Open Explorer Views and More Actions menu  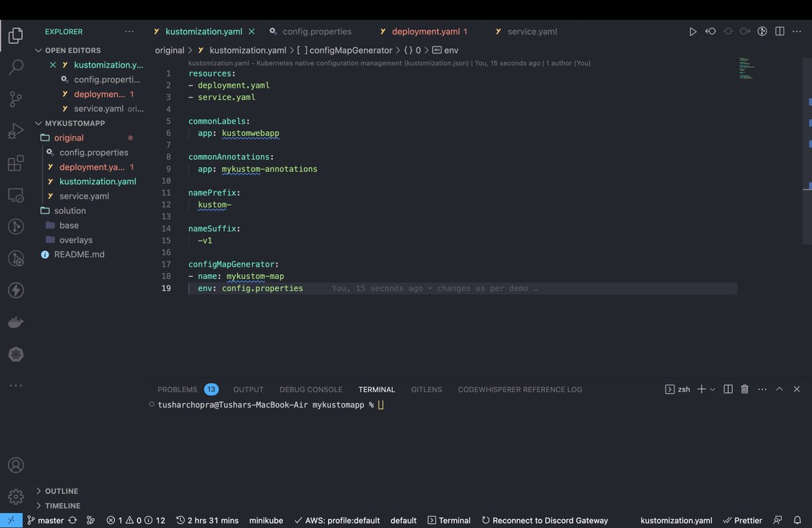point(129,31)
